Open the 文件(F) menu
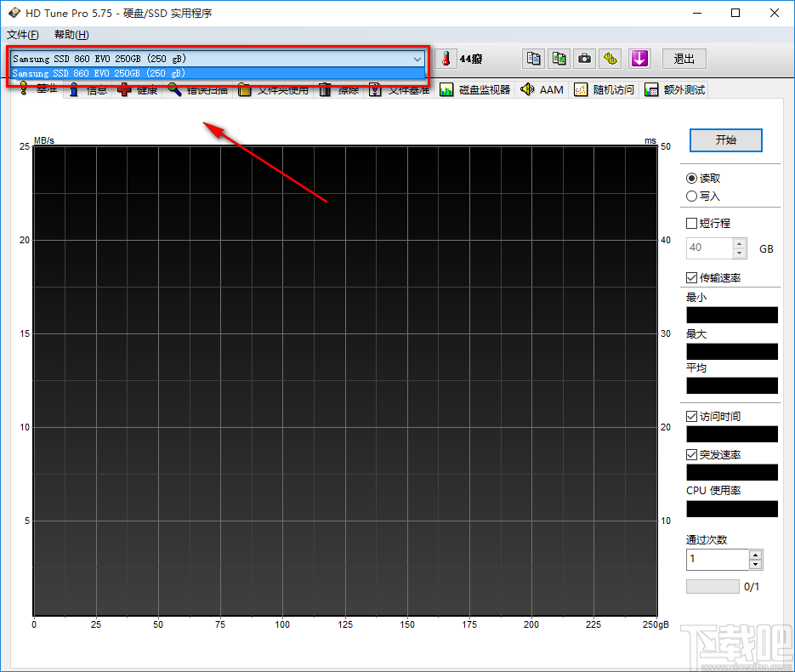The image size is (795, 672). (23, 35)
